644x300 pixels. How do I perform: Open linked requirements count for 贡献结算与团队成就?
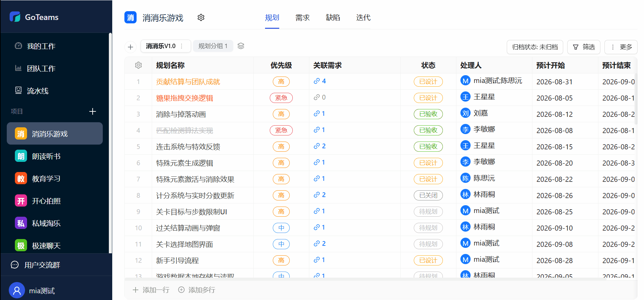coord(320,81)
